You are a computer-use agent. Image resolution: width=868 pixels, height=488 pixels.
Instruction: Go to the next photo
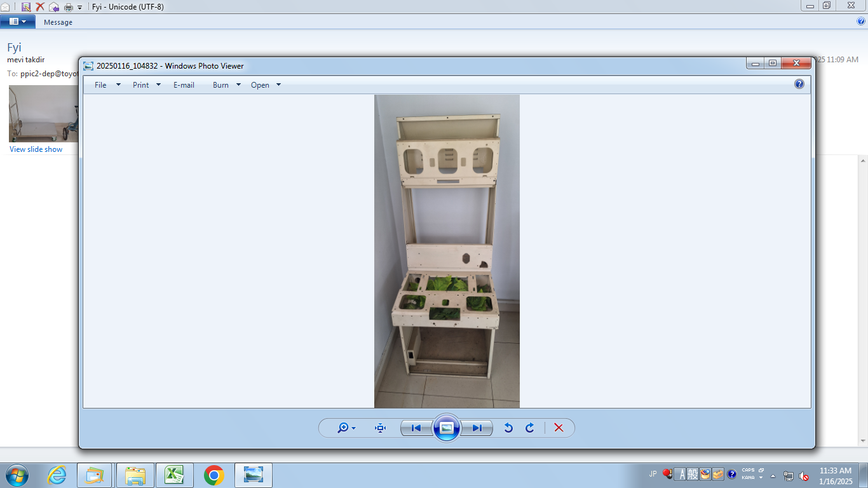click(x=477, y=428)
